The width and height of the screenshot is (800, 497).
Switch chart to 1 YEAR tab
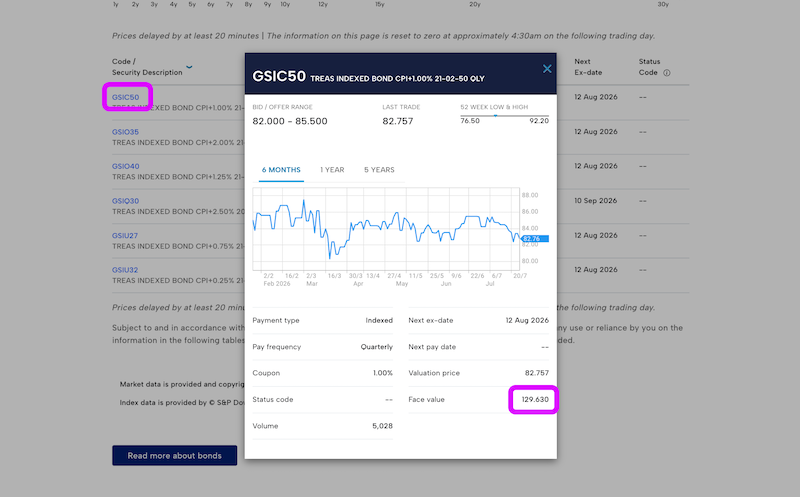tap(332, 170)
